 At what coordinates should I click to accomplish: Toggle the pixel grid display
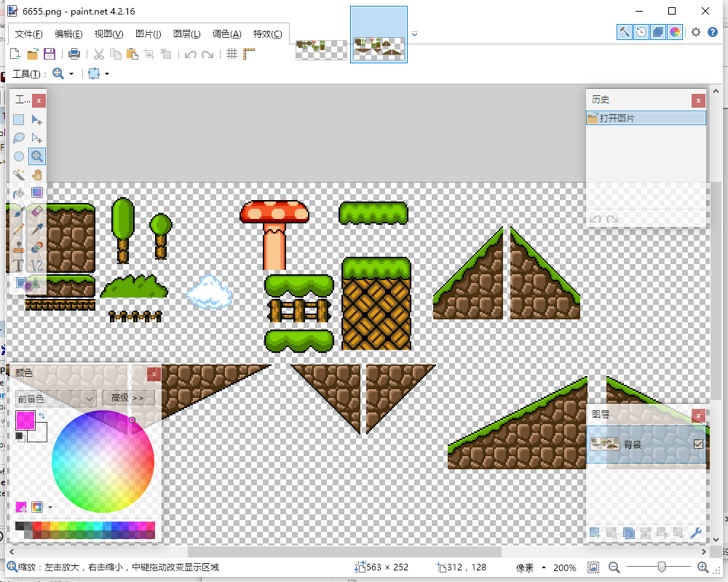[232, 54]
